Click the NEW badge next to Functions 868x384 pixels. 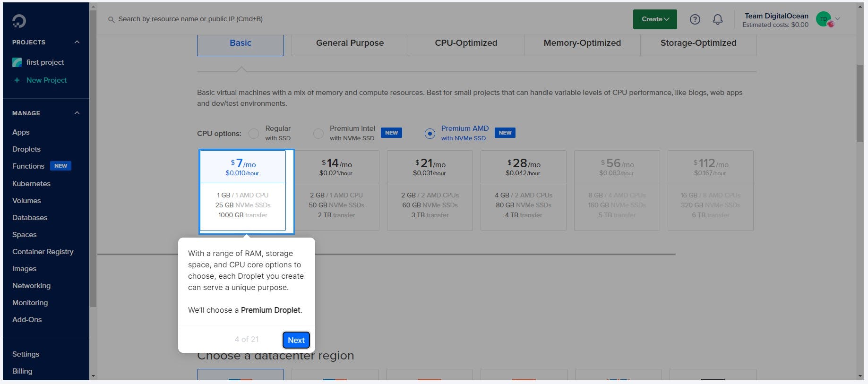pos(60,166)
